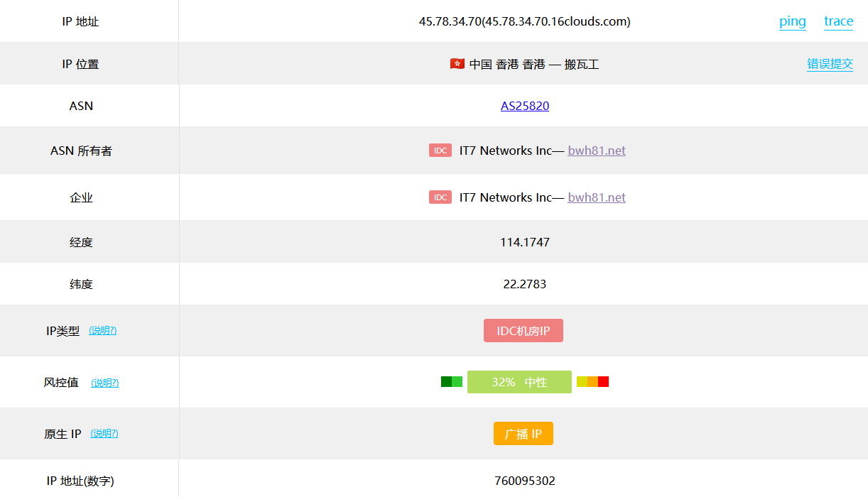This screenshot has height=497, width=868.
Task: Click the Hong Kong flag icon
Action: point(457,64)
